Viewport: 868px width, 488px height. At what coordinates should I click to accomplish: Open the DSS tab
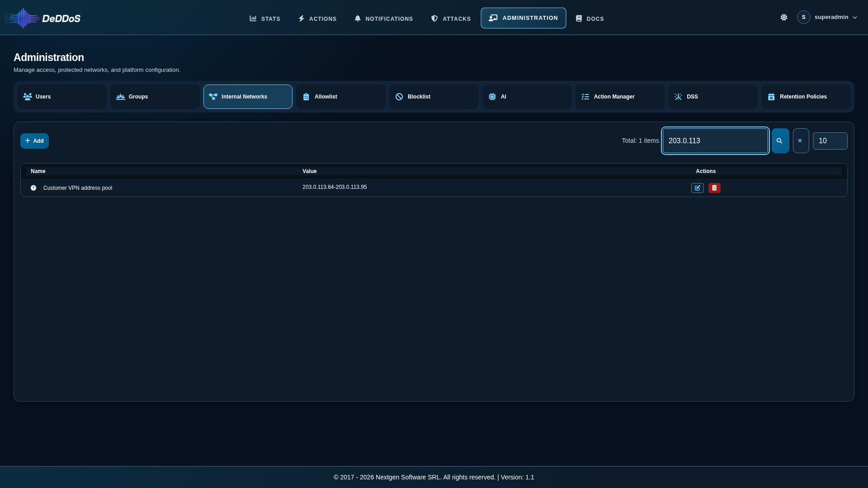click(713, 97)
